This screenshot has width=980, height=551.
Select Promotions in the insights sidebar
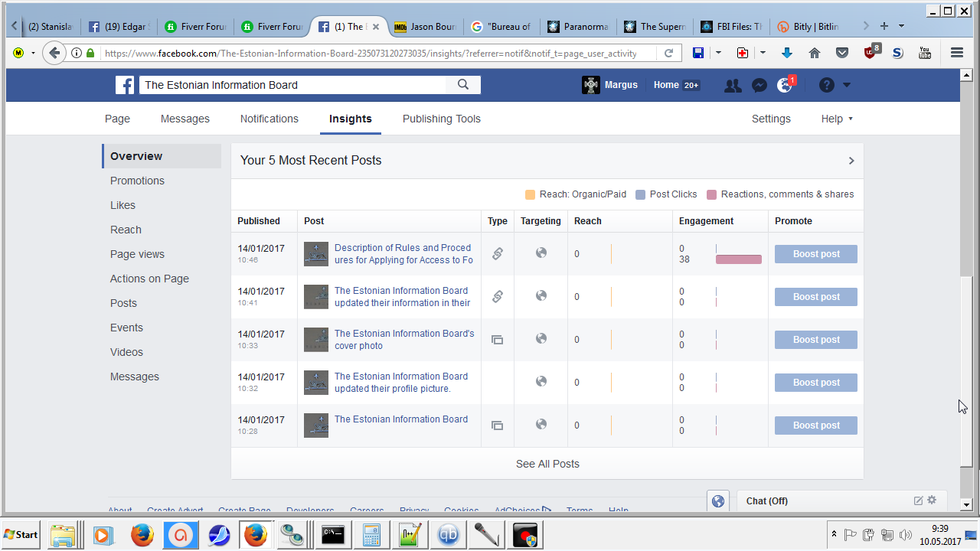(137, 181)
